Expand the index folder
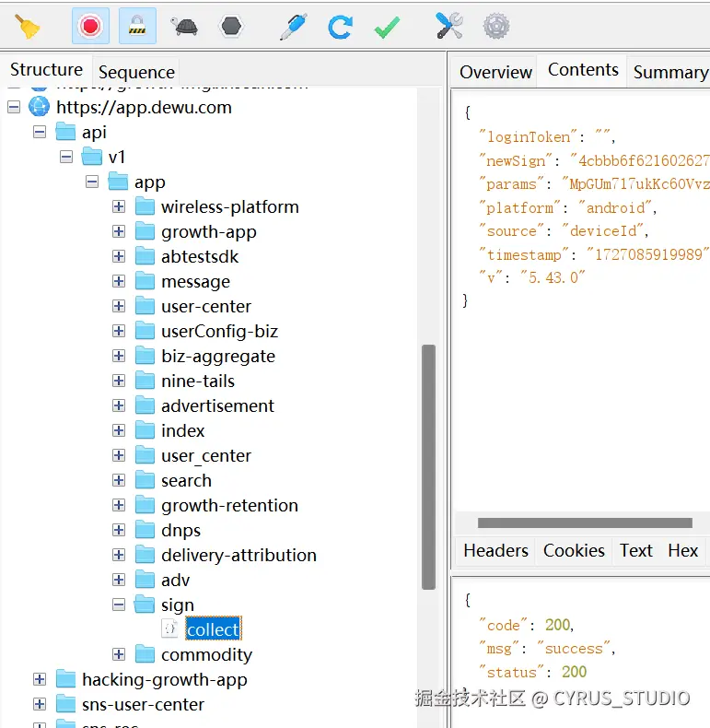 [119, 430]
